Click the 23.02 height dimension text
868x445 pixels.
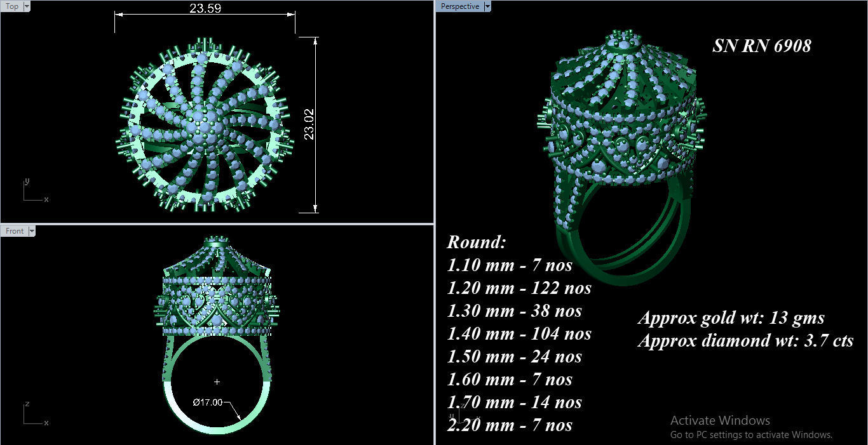click(309, 124)
